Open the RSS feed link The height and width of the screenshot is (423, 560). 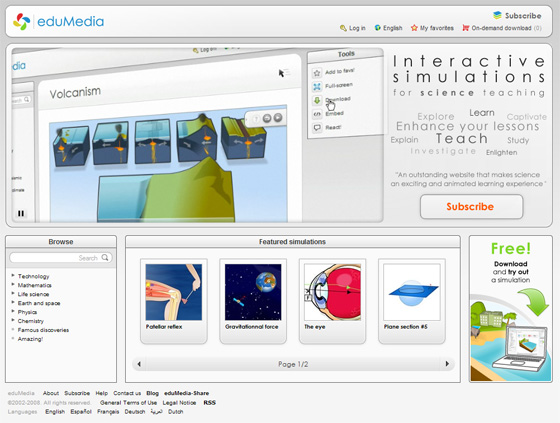point(210,403)
